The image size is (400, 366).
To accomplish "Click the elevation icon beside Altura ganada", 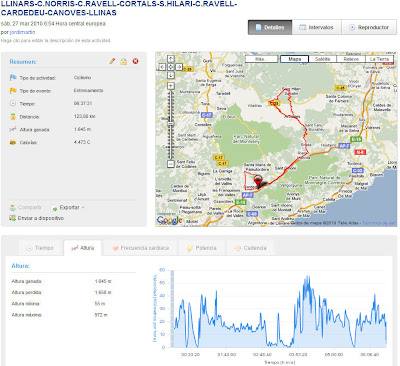I will pos(13,129).
